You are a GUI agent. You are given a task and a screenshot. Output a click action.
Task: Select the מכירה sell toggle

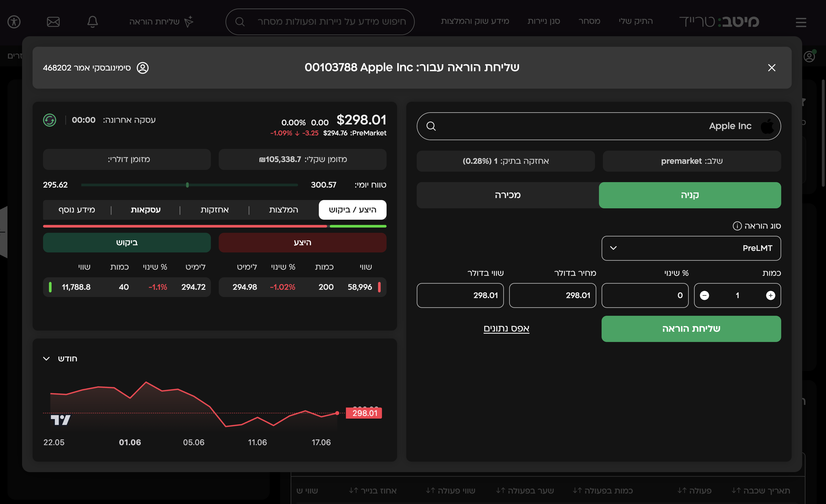click(508, 195)
